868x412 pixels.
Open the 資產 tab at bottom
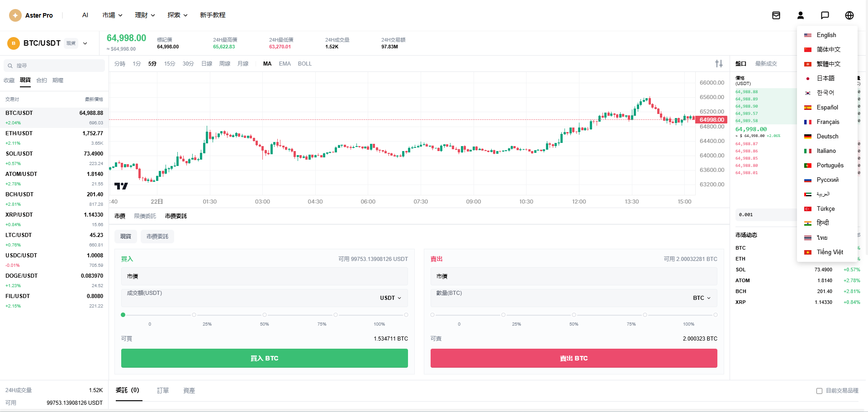coord(189,391)
